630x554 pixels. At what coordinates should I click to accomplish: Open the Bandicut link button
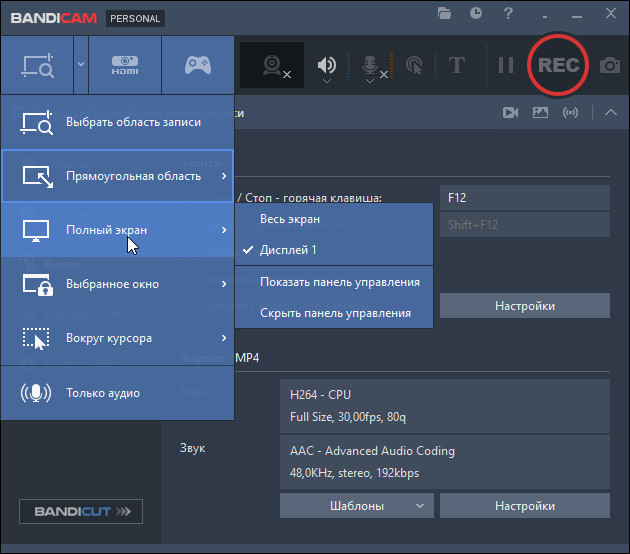click(81, 512)
